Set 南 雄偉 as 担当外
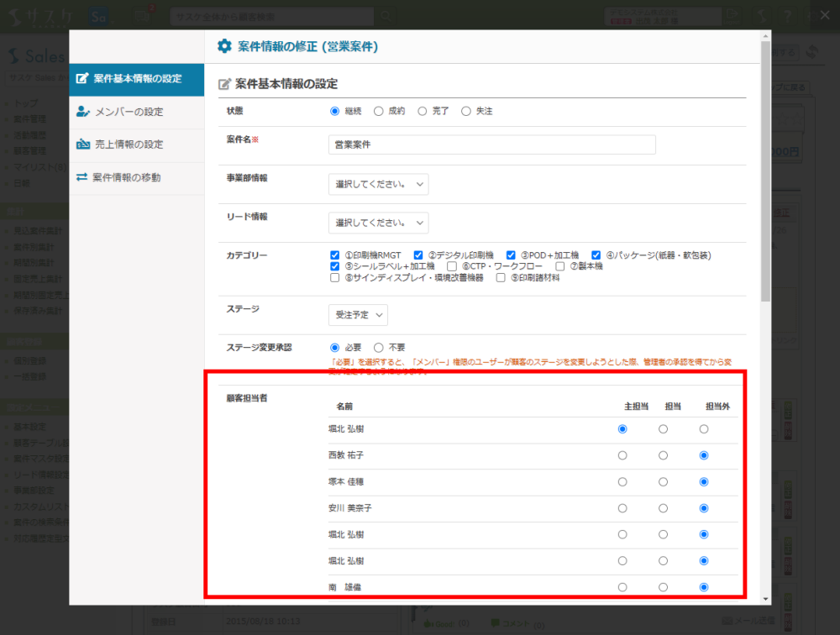 tap(704, 587)
